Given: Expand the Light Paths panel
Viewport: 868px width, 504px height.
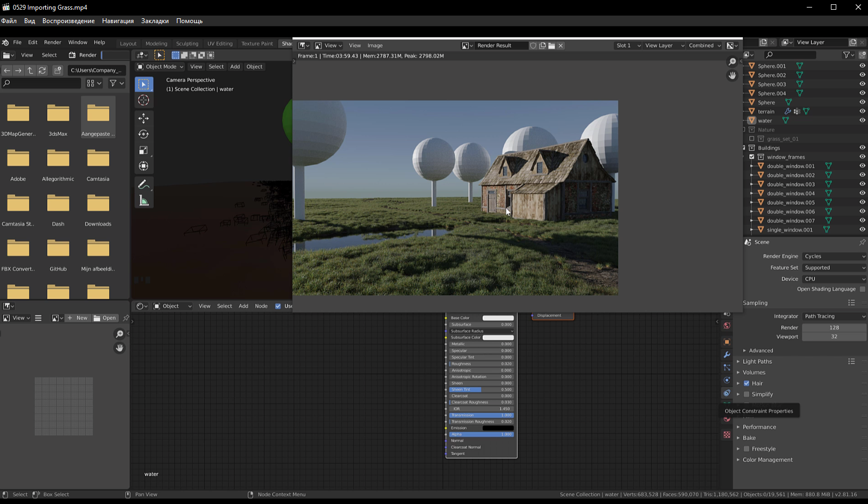Looking at the screenshot, I should 757,362.
